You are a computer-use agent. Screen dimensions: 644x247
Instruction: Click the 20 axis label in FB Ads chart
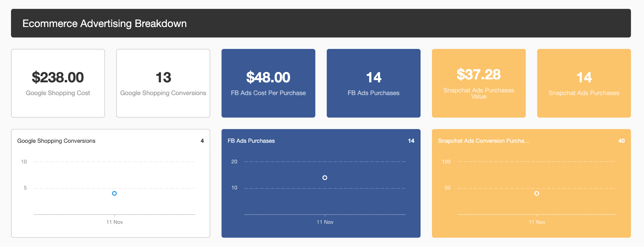click(x=234, y=162)
